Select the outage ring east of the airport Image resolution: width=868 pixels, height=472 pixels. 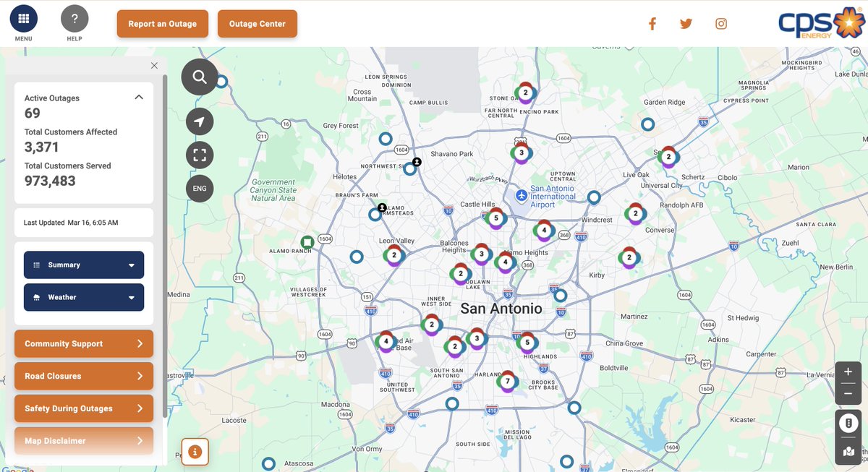[594, 197]
